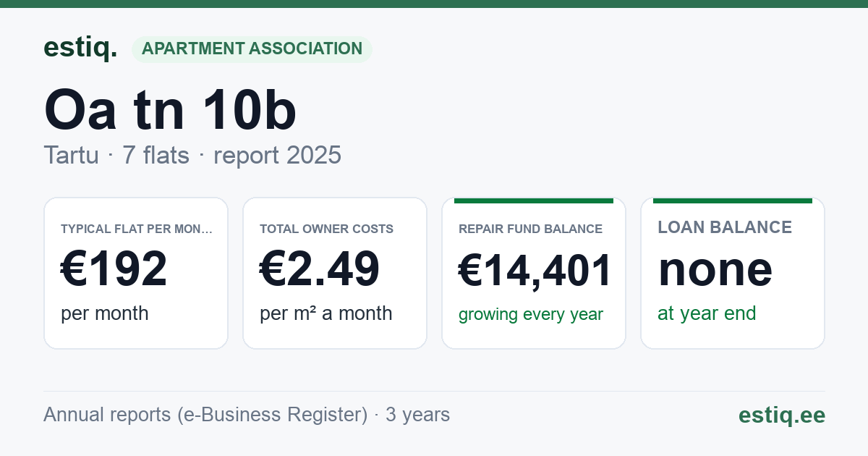The image size is (868, 456).
Task: Open the estiq.ee link
Action: coord(782,415)
